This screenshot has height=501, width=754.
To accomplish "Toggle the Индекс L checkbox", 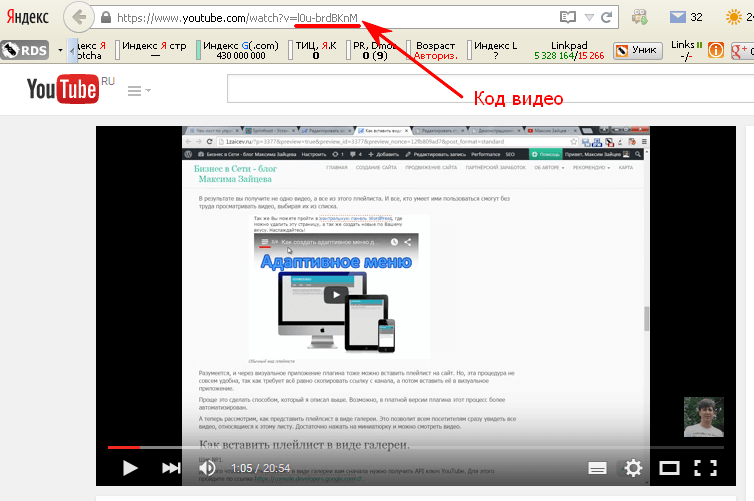I will pos(469,50).
